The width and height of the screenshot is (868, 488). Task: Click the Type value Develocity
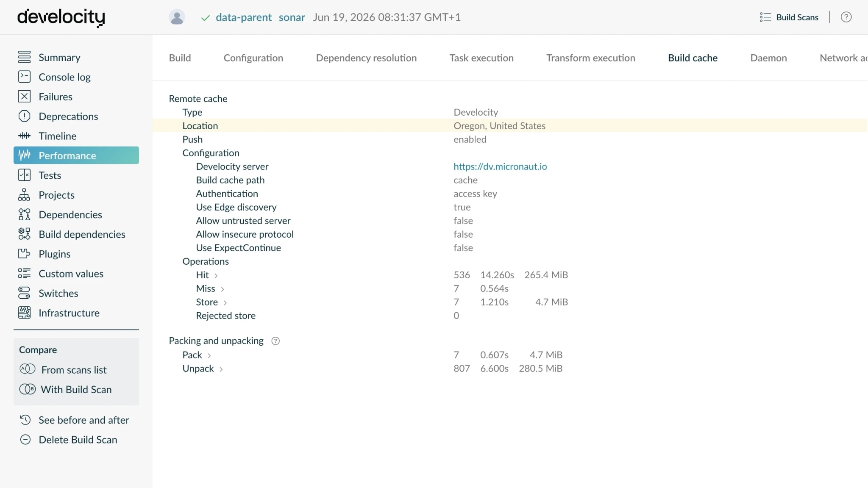pyautogui.click(x=476, y=112)
